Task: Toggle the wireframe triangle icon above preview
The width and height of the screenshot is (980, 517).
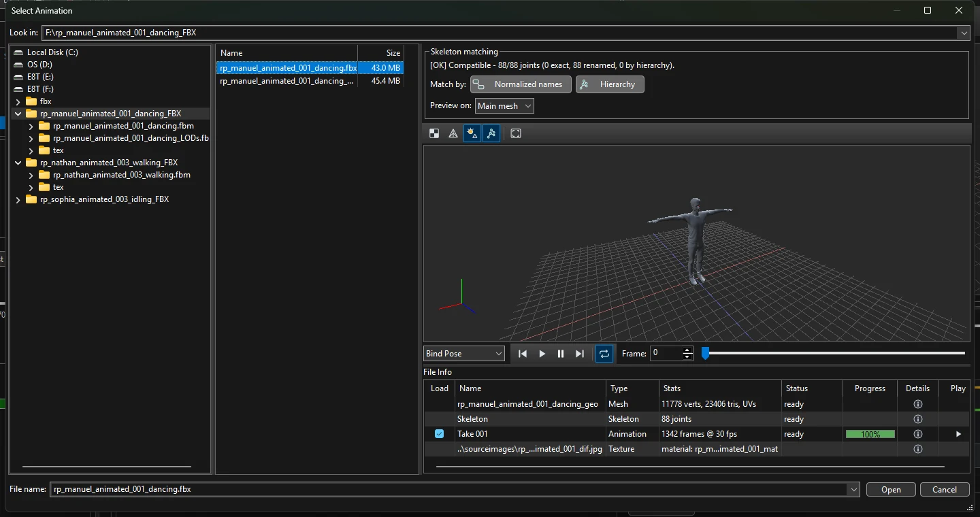Action: point(453,133)
